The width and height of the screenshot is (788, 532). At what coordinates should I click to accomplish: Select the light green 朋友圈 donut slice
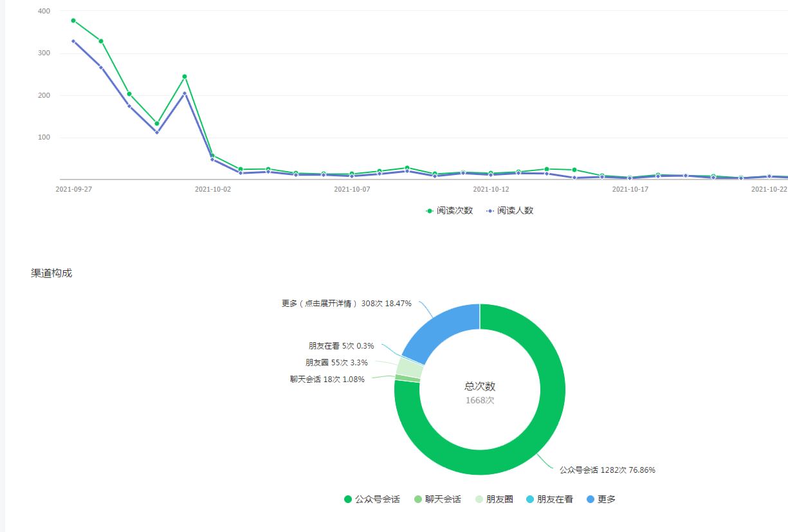(409, 369)
